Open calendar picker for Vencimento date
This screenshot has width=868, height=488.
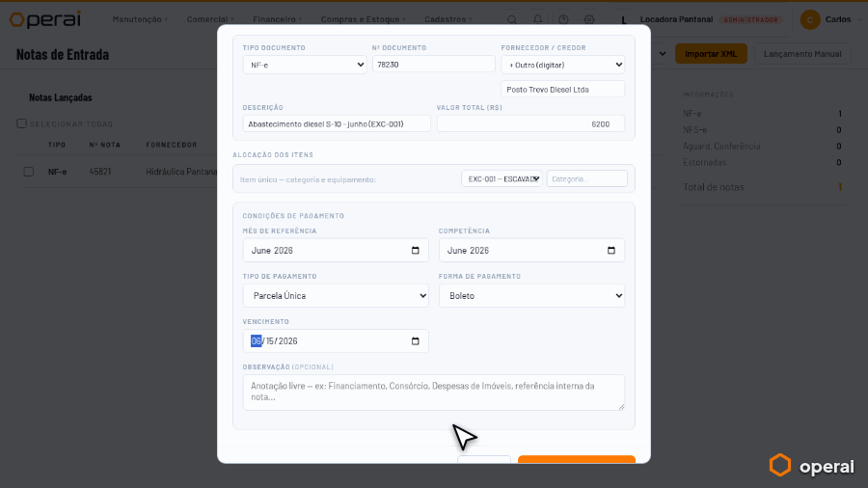pos(415,341)
